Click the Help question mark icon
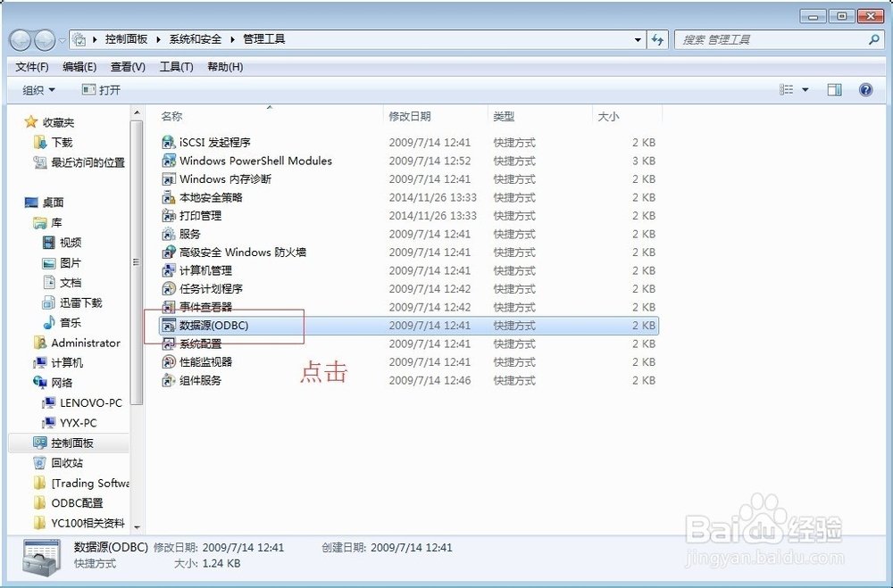Screen dimensions: 893x588 pyautogui.click(x=864, y=89)
